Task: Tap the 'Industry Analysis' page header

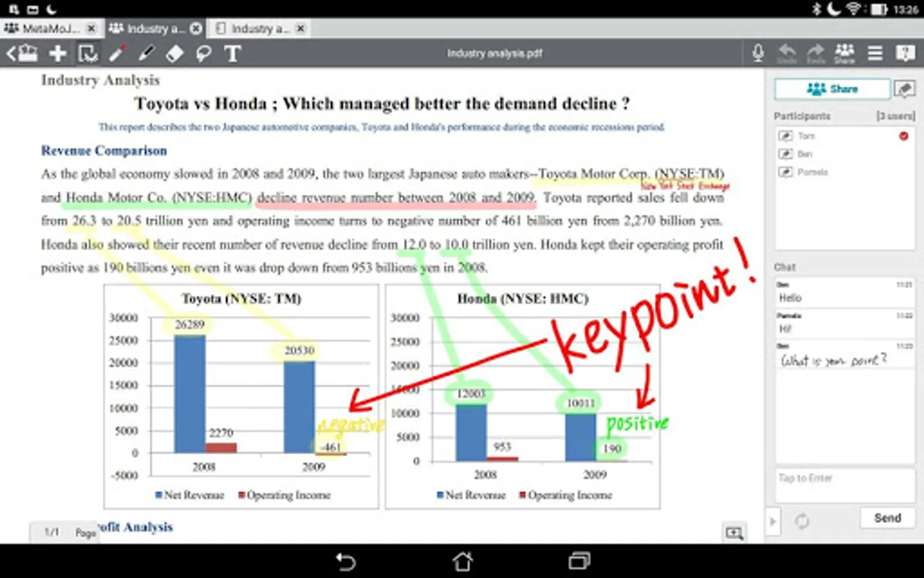Action: click(x=100, y=80)
